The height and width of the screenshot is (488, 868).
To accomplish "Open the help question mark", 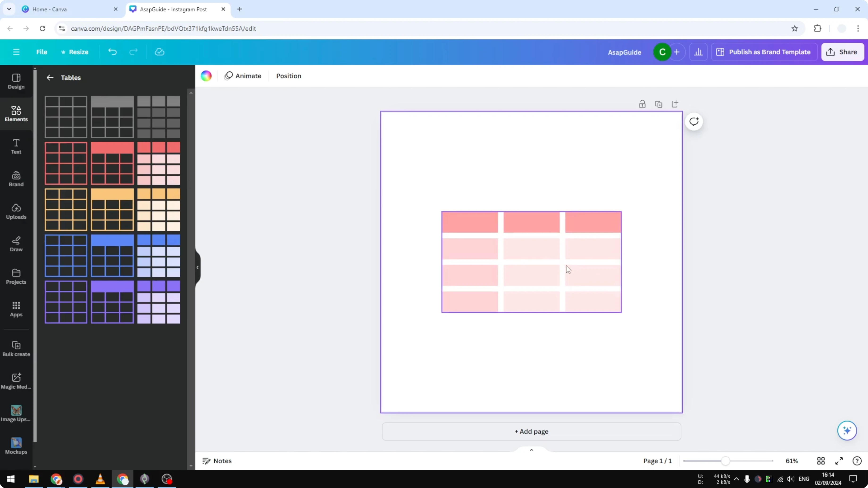I will tap(857, 461).
